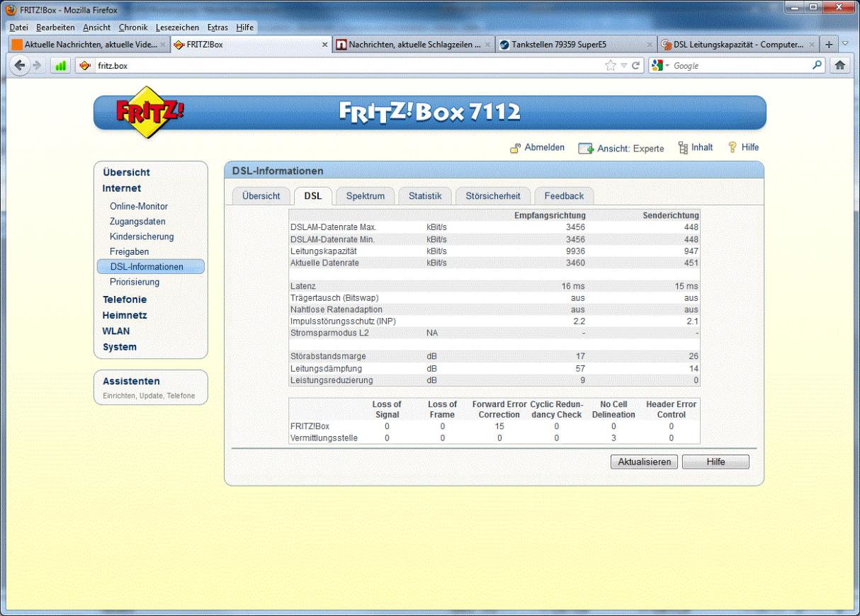Image resolution: width=860 pixels, height=616 pixels.
Task: Open Freigaben in the sidebar
Action: point(130,251)
